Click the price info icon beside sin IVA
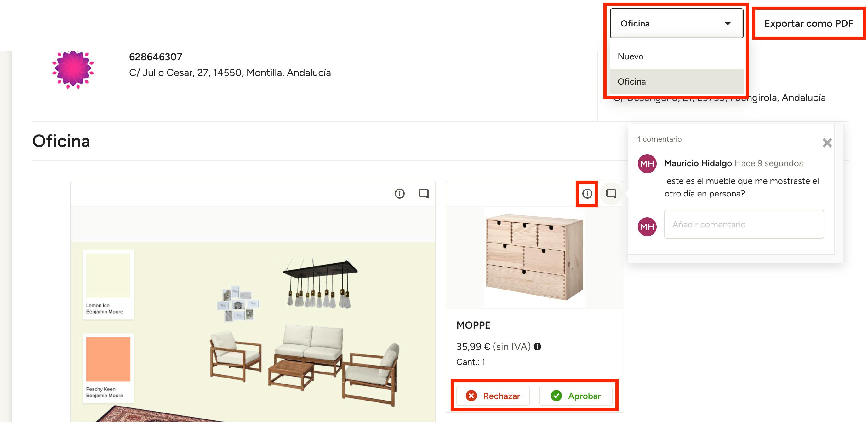This screenshot has width=868, height=422. [x=537, y=346]
